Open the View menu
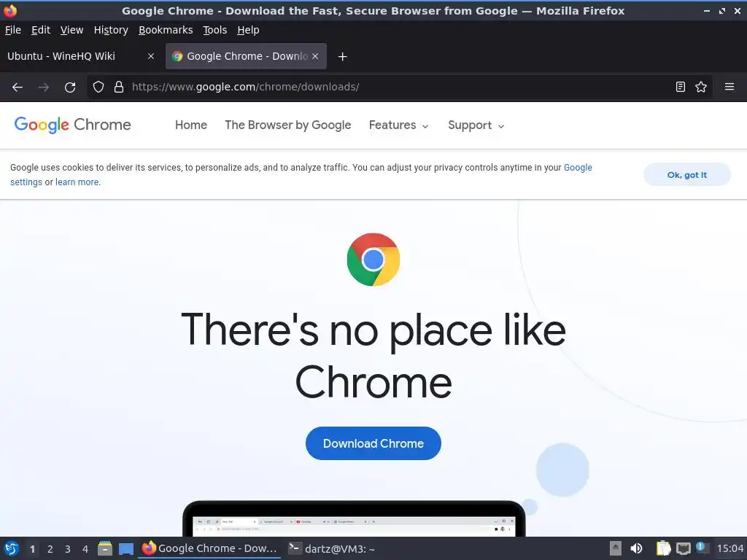747x560 pixels. coord(71,30)
